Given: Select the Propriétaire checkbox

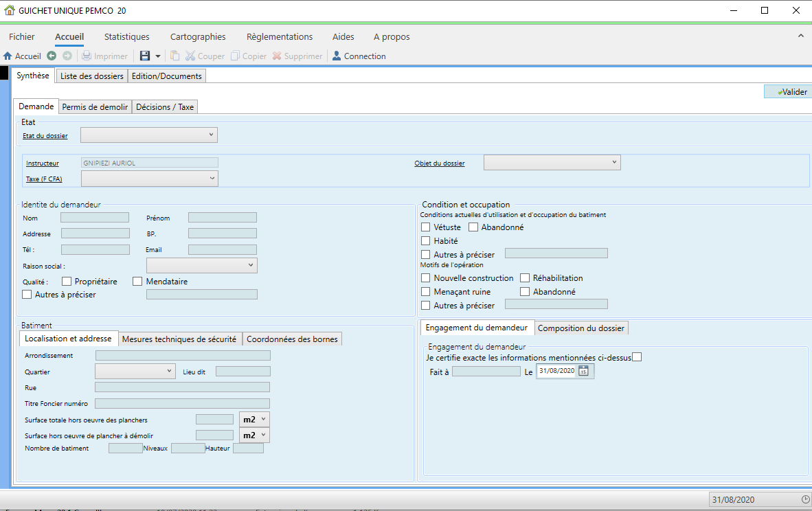Looking at the screenshot, I should click(66, 281).
